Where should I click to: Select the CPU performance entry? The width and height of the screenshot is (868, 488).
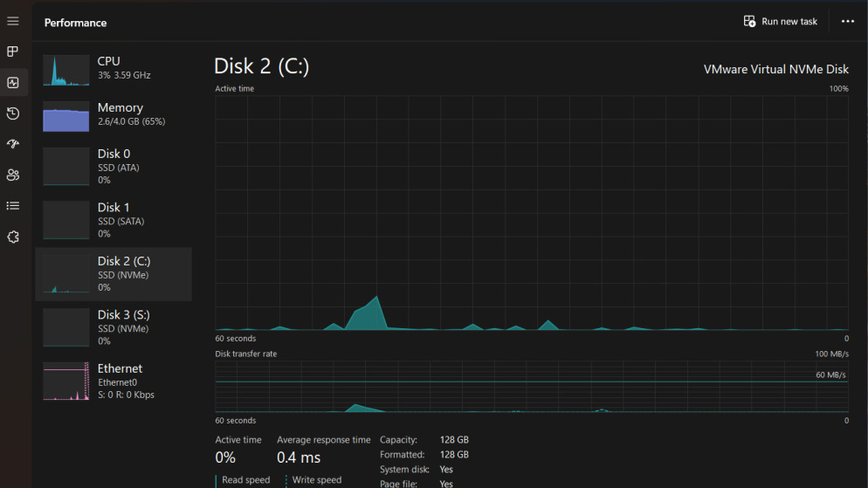pyautogui.click(x=114, y=70)
